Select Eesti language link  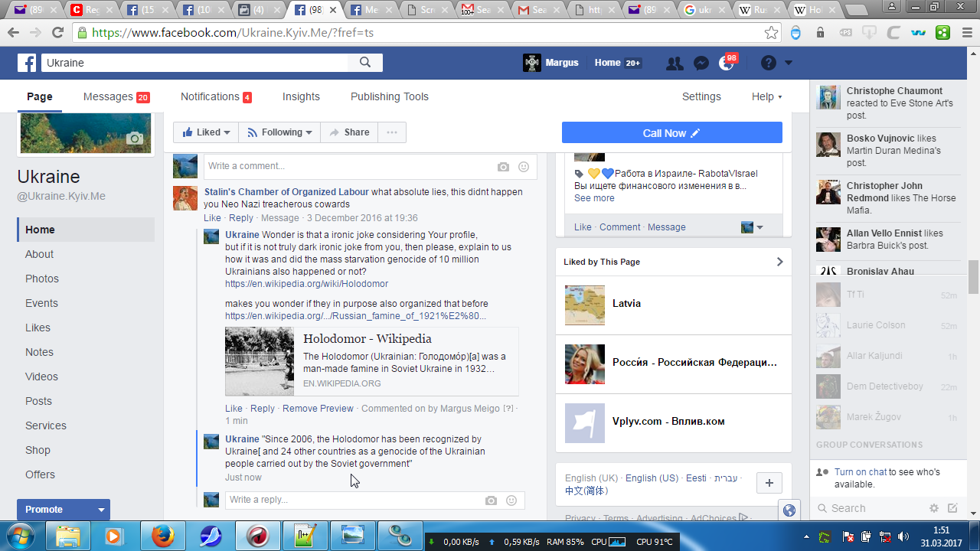pyautogui.click(x=696, y=478)
